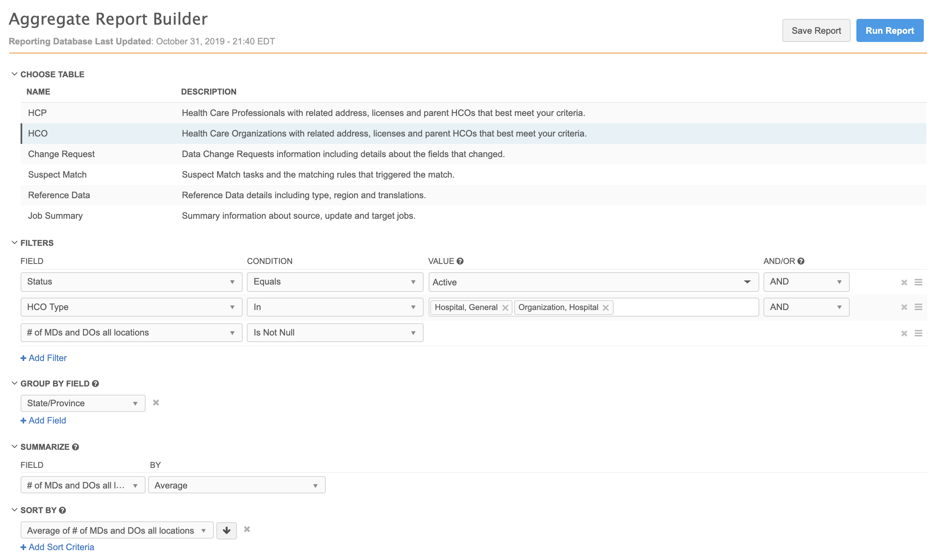Remove the Average sort criteria
The height and width of the screenshot is (560, 937).
tap(247, 529)
